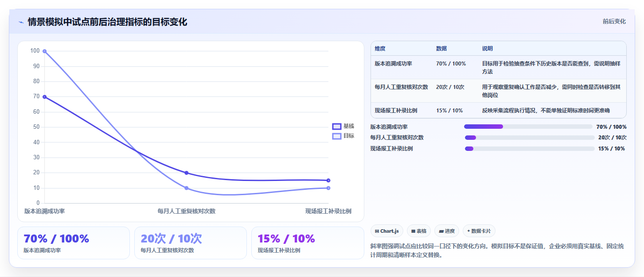Click the 每月人工重复核对次数 progress bar
The image size is (644, 277).
coord(530,138)
